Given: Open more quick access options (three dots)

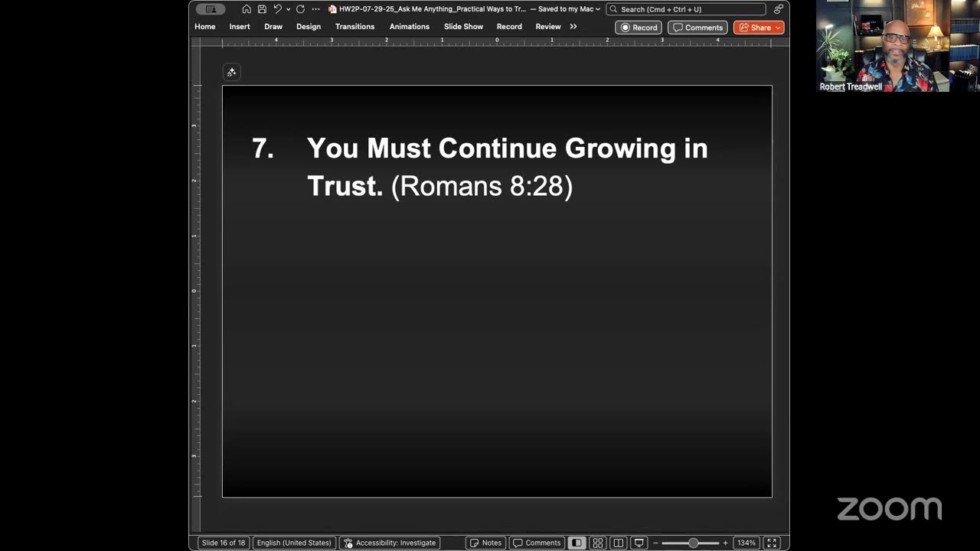Looking at the screenshot, I should point(315,9).
